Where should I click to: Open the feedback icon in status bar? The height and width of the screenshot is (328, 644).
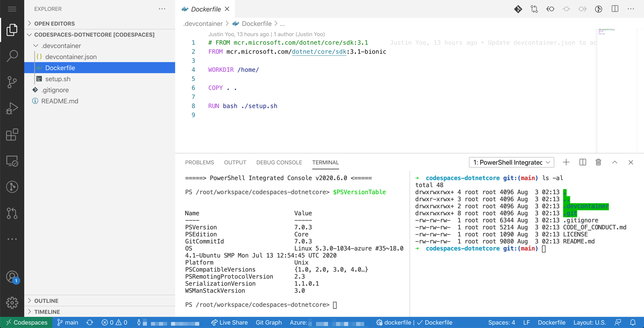pos(618,323)
